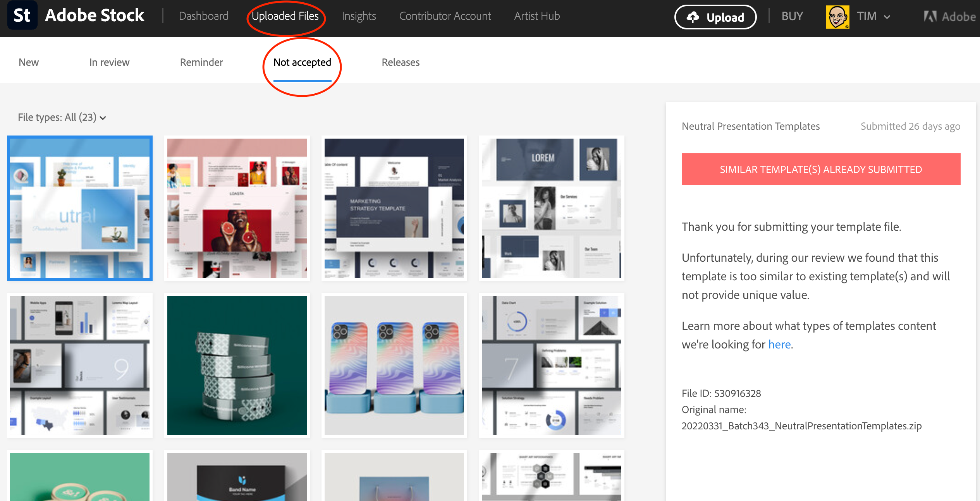
Task: Go to Uploaded Files in navigation
Action: (x=285, y=16)
